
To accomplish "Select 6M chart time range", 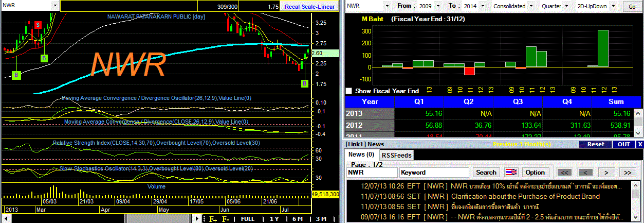I will click(x=297, y=219).
